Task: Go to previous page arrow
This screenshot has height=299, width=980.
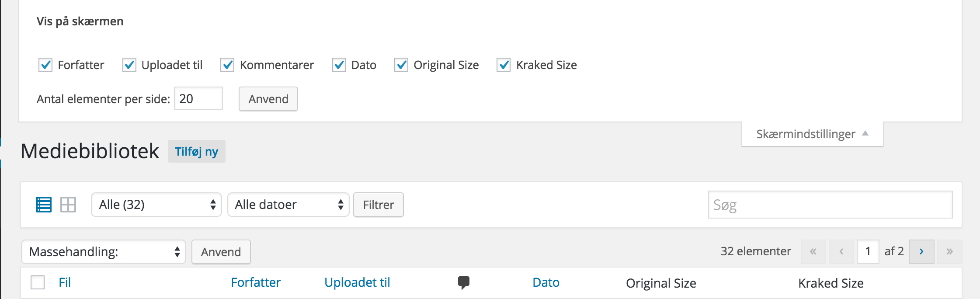Action: 841,251
